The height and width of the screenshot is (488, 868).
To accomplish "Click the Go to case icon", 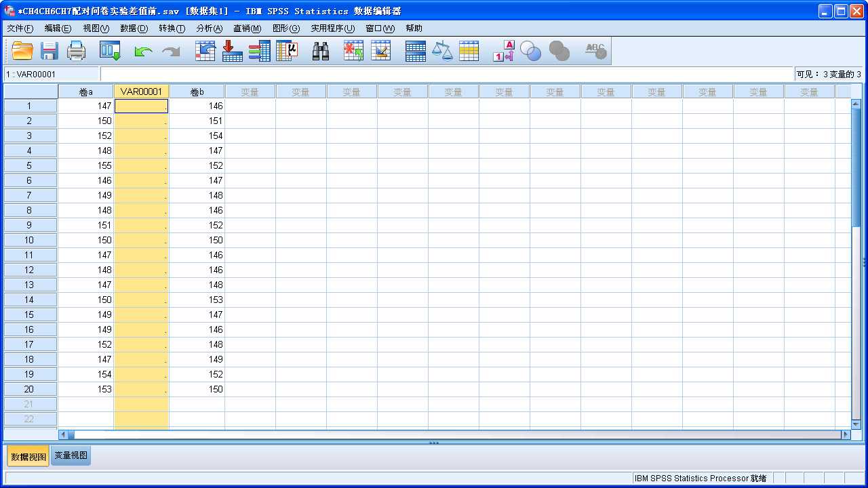I will point(205,51).
